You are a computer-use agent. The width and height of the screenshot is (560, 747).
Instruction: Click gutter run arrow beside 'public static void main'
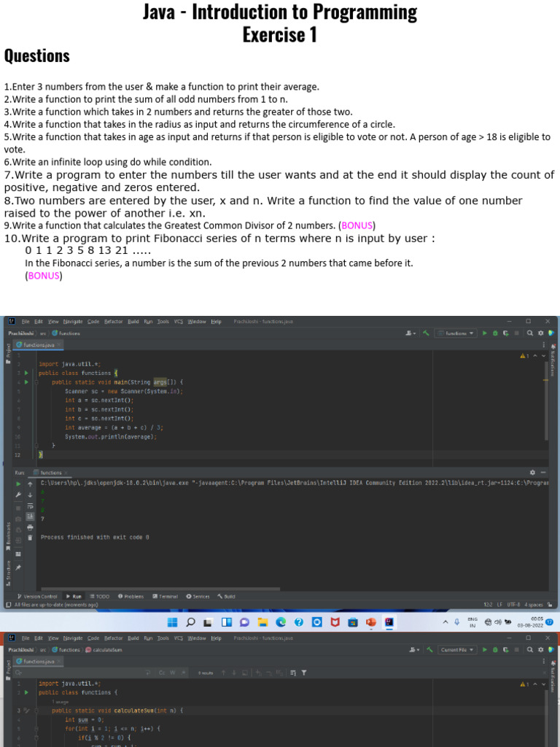click(x=26, y=382)
